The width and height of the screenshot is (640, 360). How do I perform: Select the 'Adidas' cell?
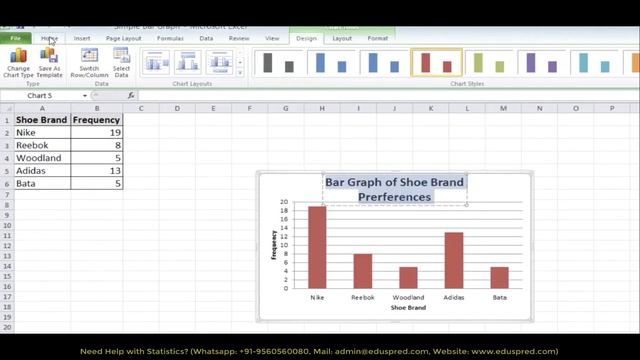coord(42,171)
